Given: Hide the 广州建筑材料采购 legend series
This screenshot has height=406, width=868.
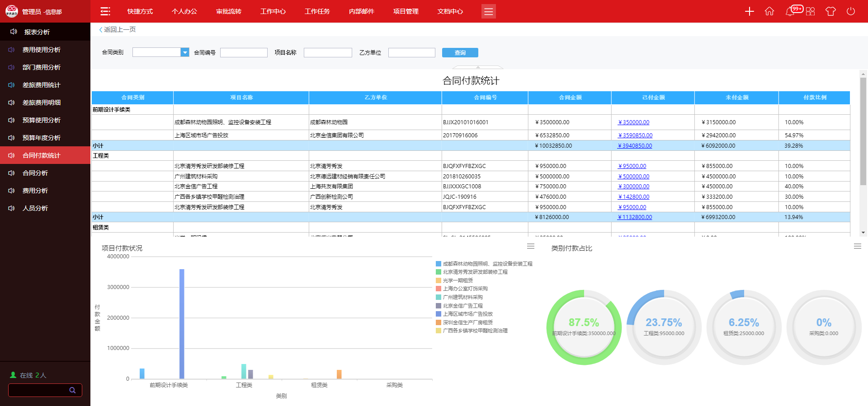Looking at the screenshot, I should point(462,297).
